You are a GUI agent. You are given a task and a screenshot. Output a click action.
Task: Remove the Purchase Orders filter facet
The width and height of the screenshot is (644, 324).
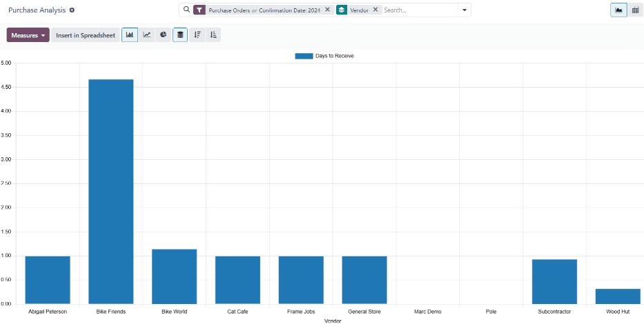[x=327, y=10]
